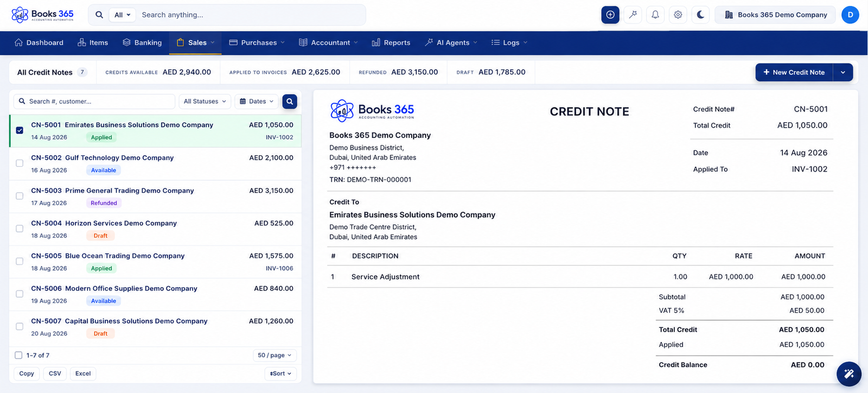The image size is (868, 393).
Task: Open the AI Agents menu
Action: [x=451, y=42]
